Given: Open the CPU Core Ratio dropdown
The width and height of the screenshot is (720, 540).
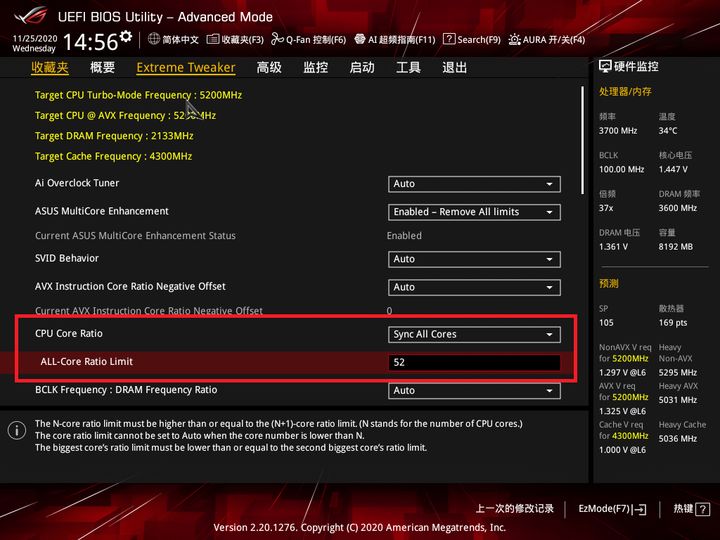Looking at the screenshot, I should point(474,334).
